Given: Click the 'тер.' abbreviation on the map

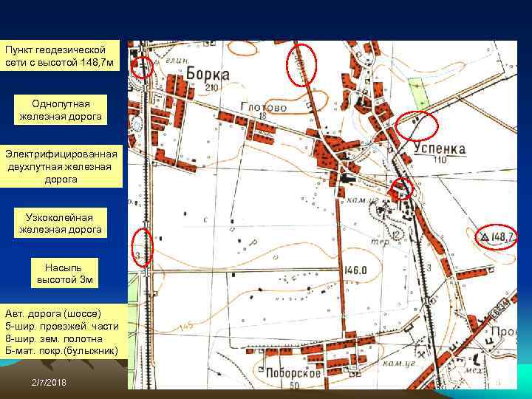Looking at the screenshot, I should pos(380,242).
